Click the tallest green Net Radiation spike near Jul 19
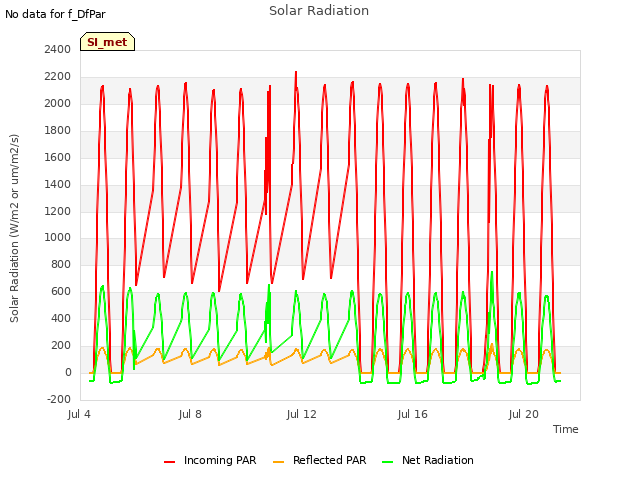Image resolution: width=640 pixels, height=480 pixels. (492, 273)
